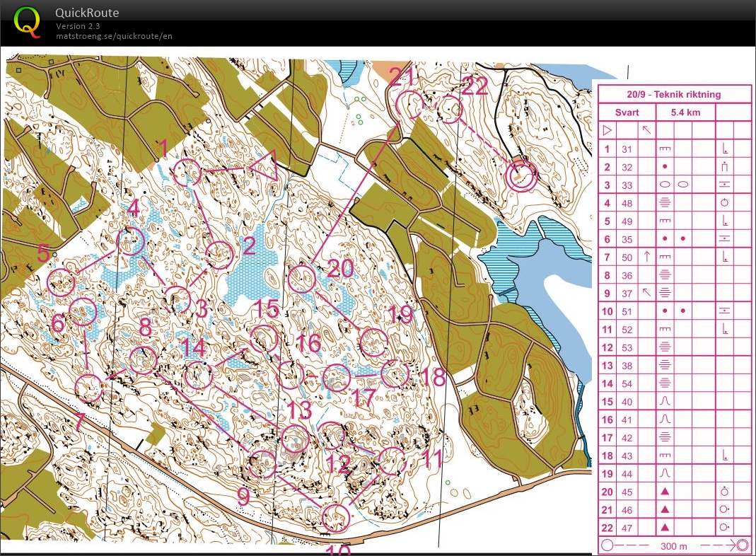Click the marsh symbol in control row 12
756x556 pixels.
click(665, 347)
